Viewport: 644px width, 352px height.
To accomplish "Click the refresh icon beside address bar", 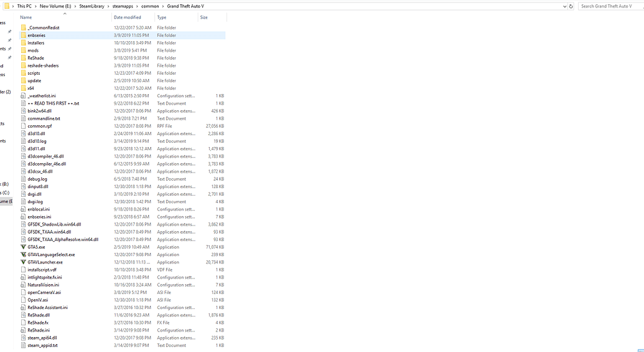I will click(x=571, y=6).
